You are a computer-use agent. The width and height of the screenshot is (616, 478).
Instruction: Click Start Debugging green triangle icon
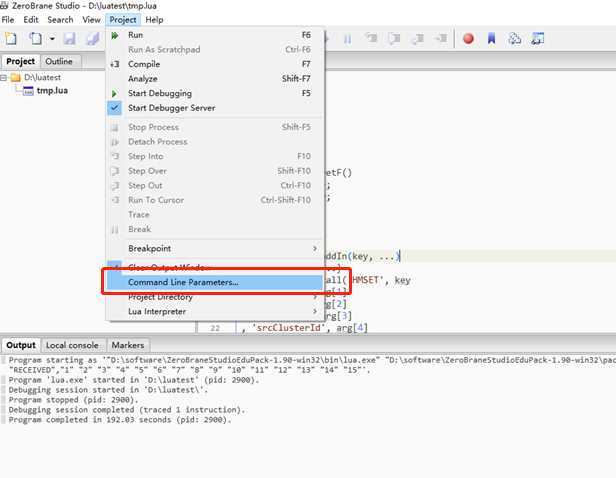pos(114,93)
